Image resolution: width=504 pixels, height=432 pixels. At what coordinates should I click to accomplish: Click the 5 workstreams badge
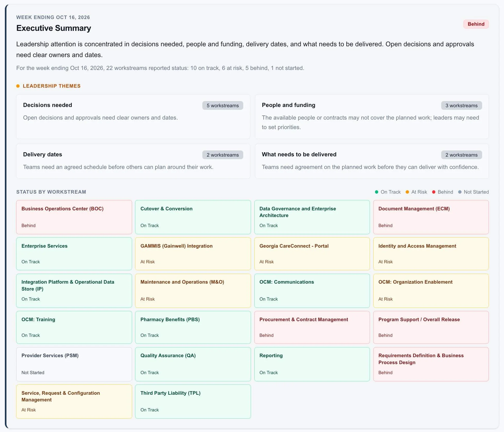pos(223,105)
